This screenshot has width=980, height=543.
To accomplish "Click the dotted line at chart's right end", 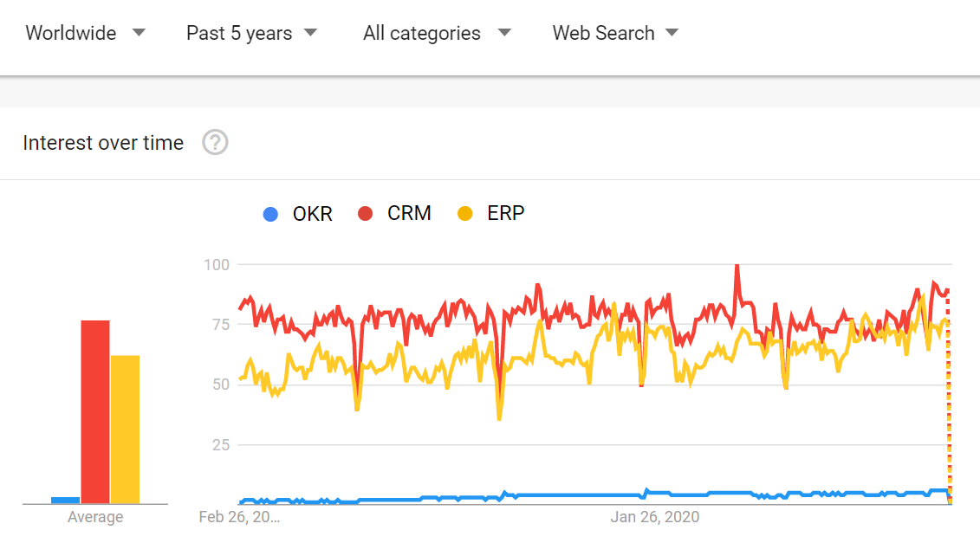I will (949, 398).
